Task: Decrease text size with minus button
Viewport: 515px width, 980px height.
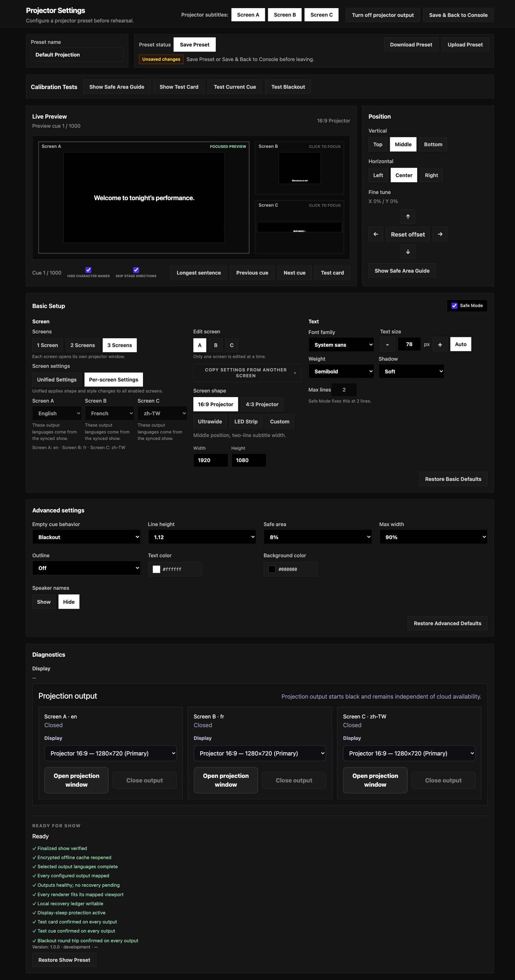Action: [x=387, y=344]
